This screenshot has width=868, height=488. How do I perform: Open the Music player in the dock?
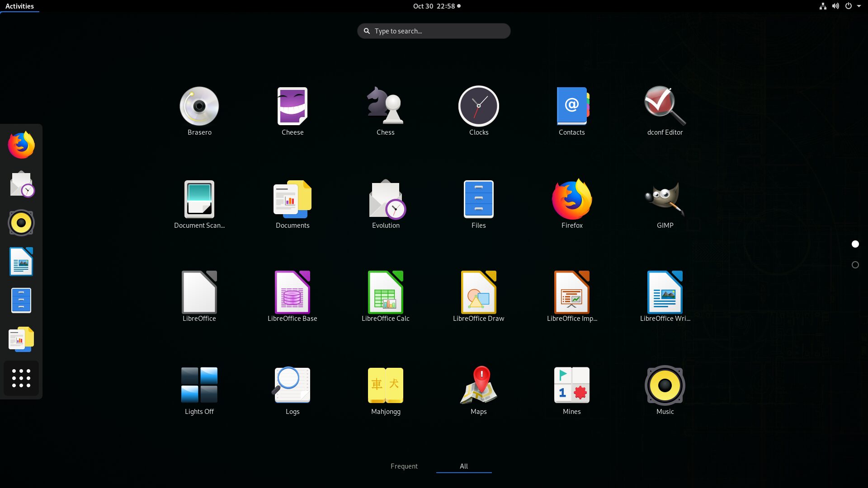pyautogui.click(x=21, y=223)
